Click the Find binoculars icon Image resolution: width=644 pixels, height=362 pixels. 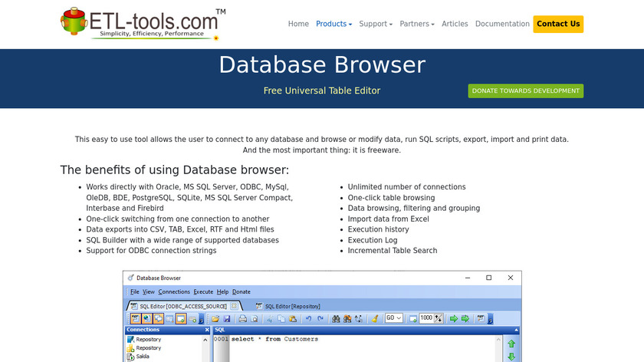click(x=336, y=319)
